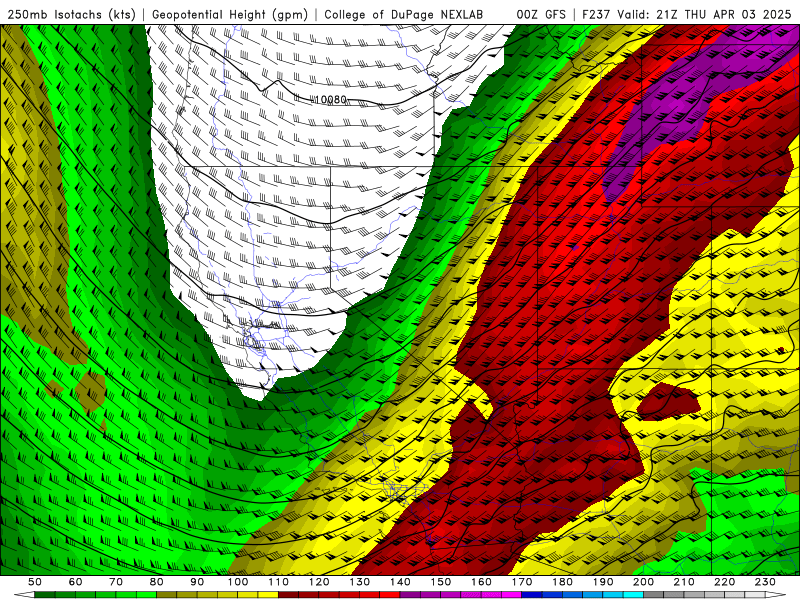Select the 70 color scale label
This screenshot has height=600, width=800.
(x=116, y=582)
